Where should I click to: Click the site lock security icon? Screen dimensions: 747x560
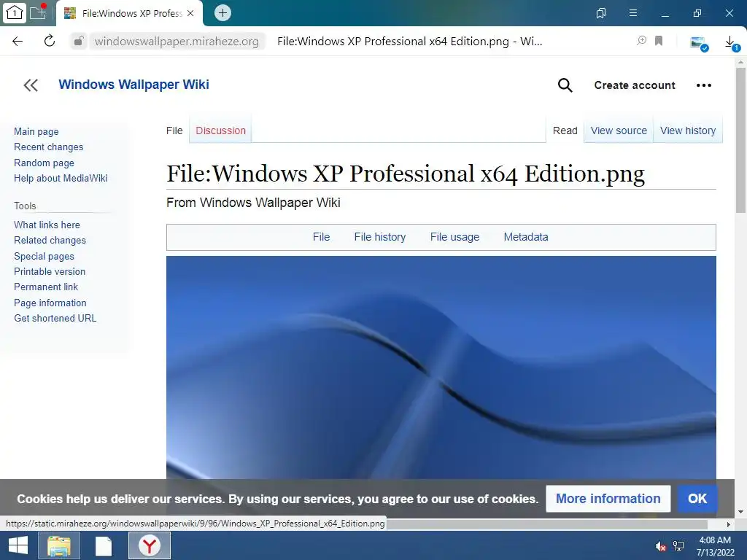coord(79,42)
